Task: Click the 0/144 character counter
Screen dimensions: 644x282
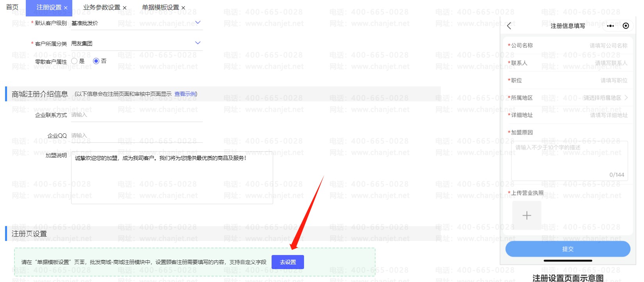Action: point(617,175)
